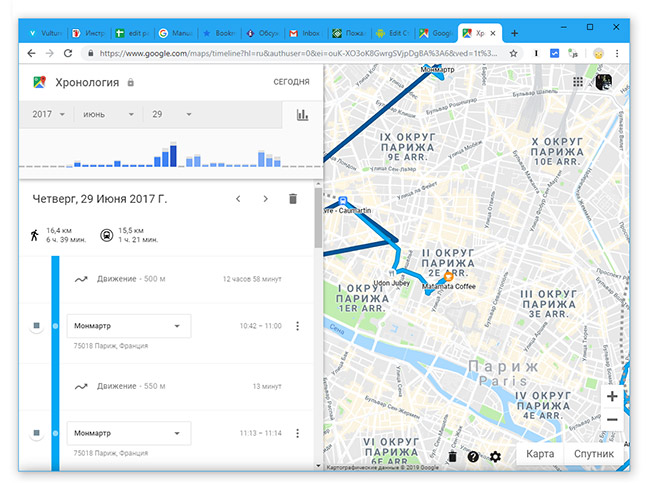Expand the Монмартр place dropdown at 11:13
This screenshot has width=650, height=483.
pos(129,433)
